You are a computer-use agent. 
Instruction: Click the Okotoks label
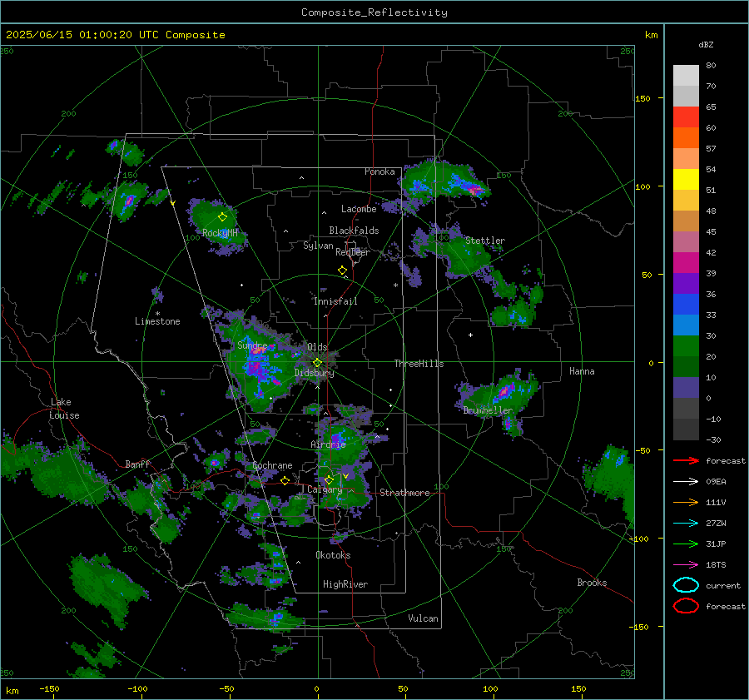click(x=333, y=555)
